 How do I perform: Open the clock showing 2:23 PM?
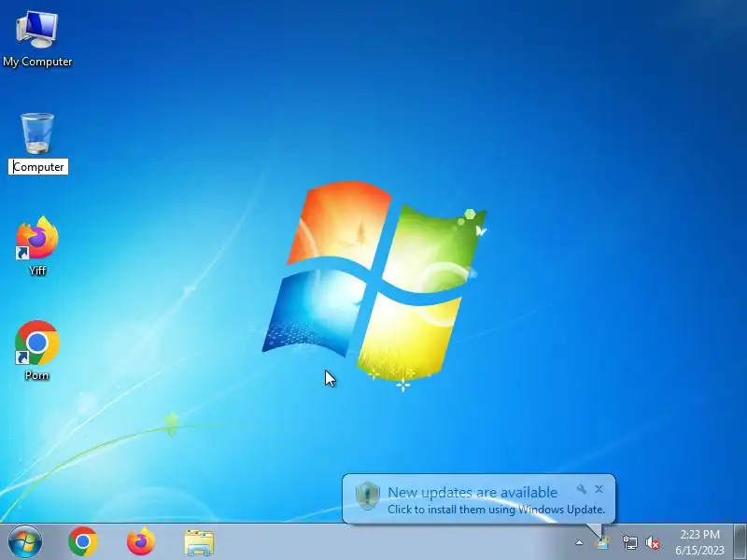699,542
